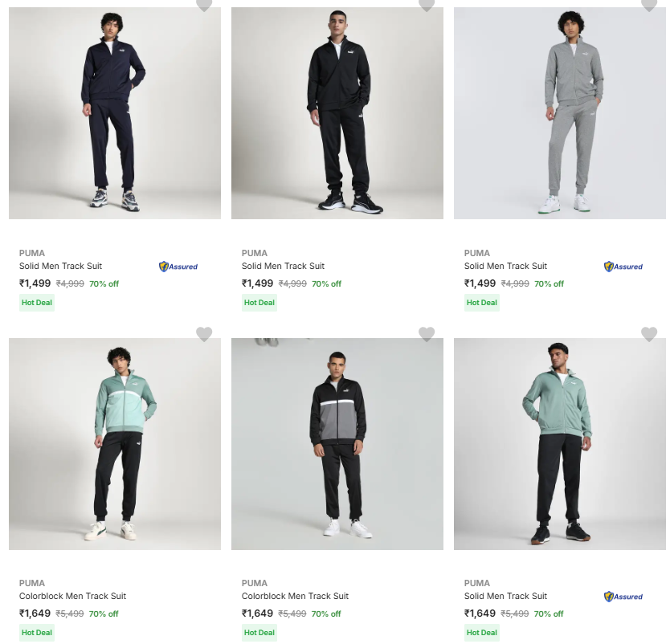
Task: Click wishlist heart above navy track suit
Action: click(204, 5)
